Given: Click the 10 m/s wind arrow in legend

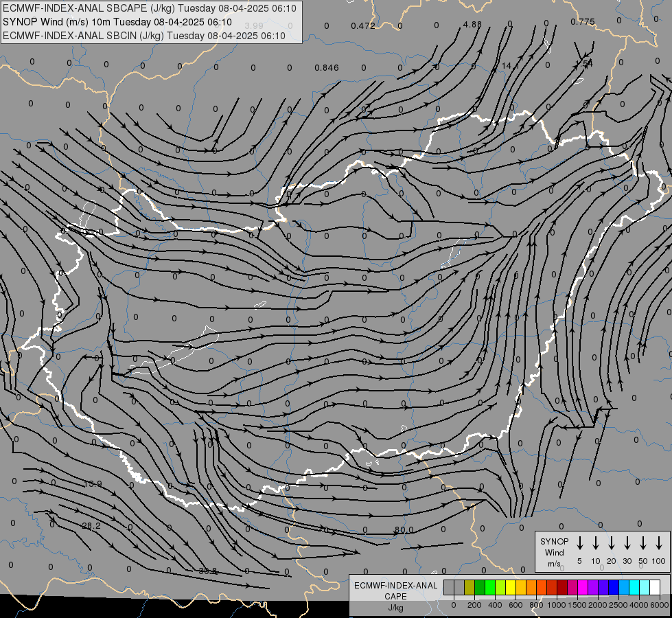Looking at the screenshot, I should click(596, 543).
